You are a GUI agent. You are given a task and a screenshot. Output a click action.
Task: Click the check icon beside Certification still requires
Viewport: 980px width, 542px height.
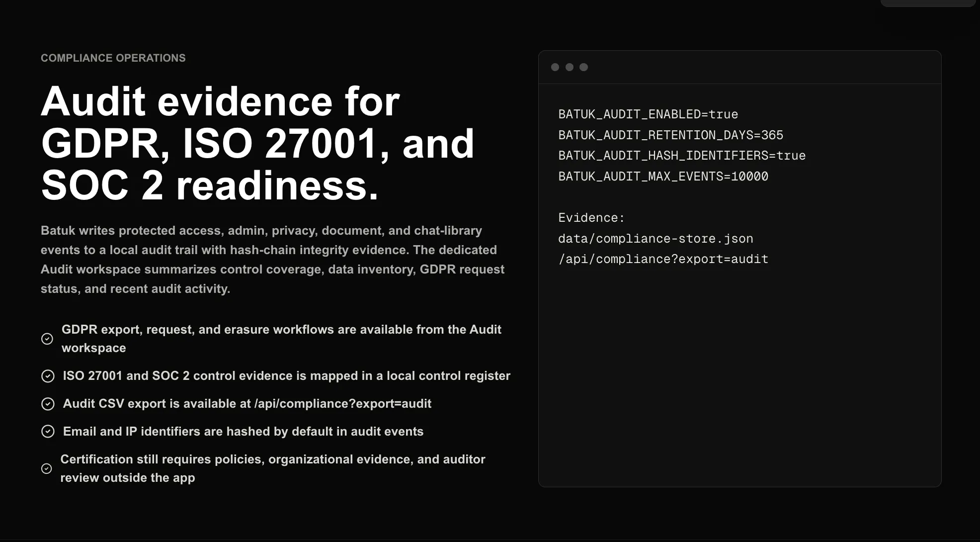coord(46,468)
